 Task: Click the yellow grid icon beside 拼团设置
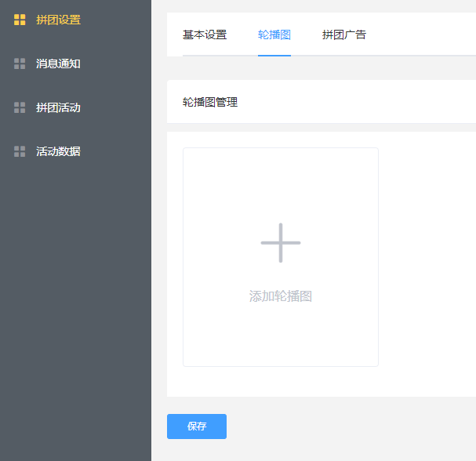tap(20, 20)
